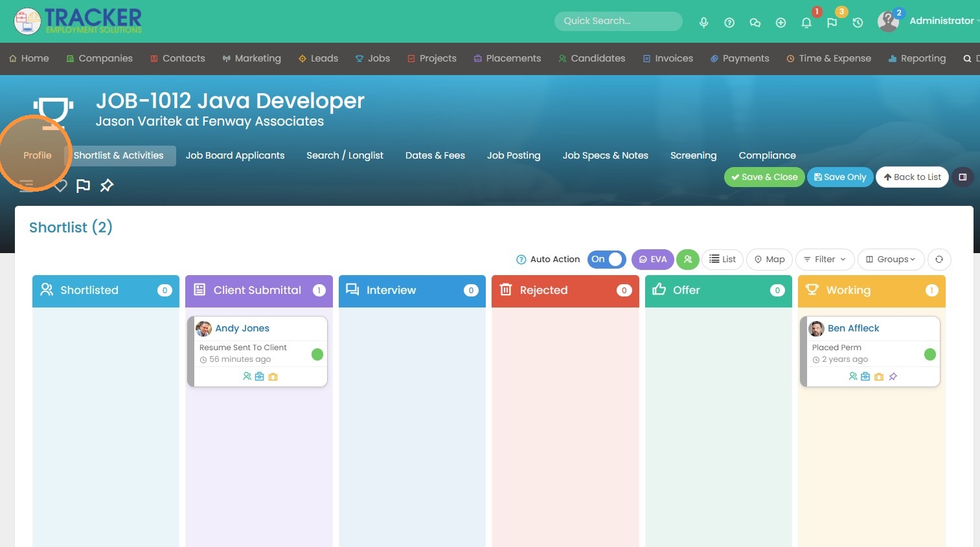Open the Candidates menu item

592,58
